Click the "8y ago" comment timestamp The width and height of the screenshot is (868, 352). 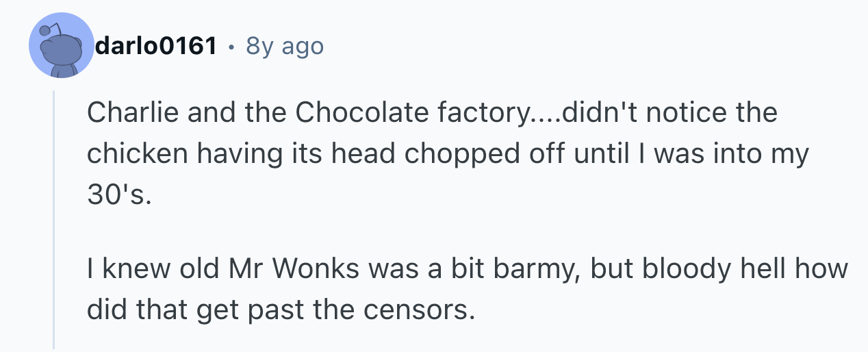pyautogui.click(x=284, y=46)
